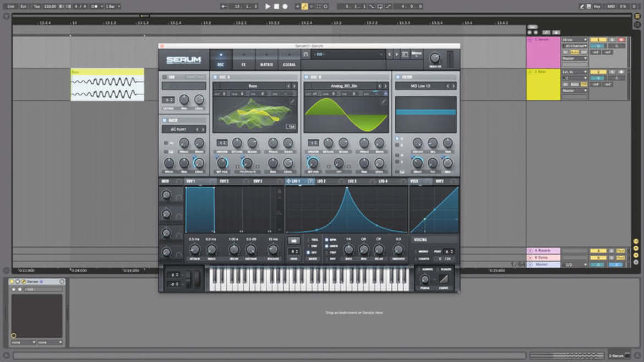Open the Serum MATRIX tab
Viewport: 644px width, 362px height.
click(x=266, y=60)
